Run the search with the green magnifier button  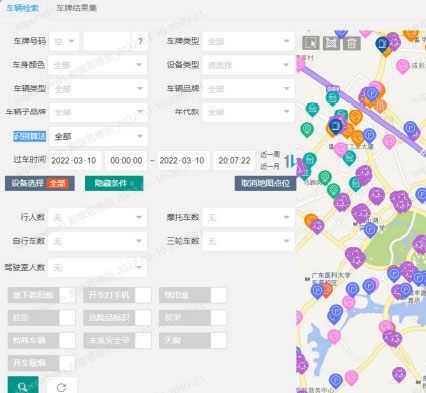point(23,386)
